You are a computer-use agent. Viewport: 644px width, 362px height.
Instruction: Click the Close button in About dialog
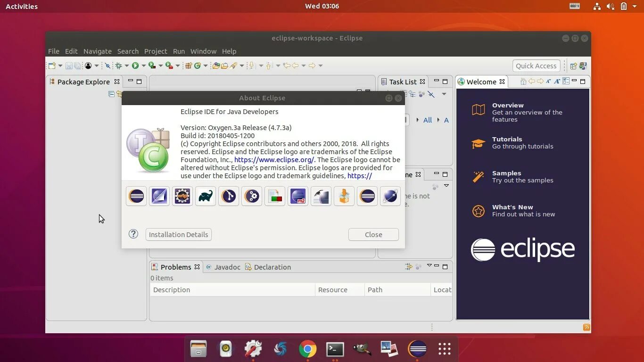[373, 234]
